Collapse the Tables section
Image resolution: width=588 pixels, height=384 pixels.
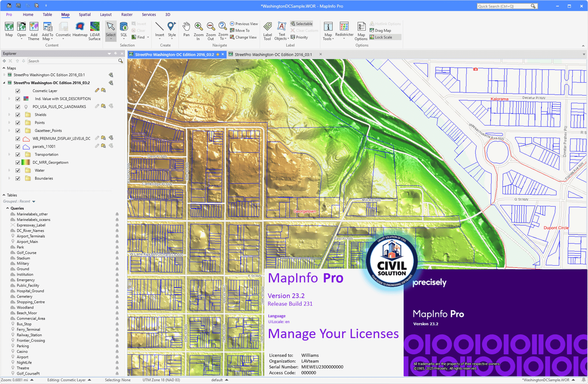pyautogui.click(x=4, y=195)
